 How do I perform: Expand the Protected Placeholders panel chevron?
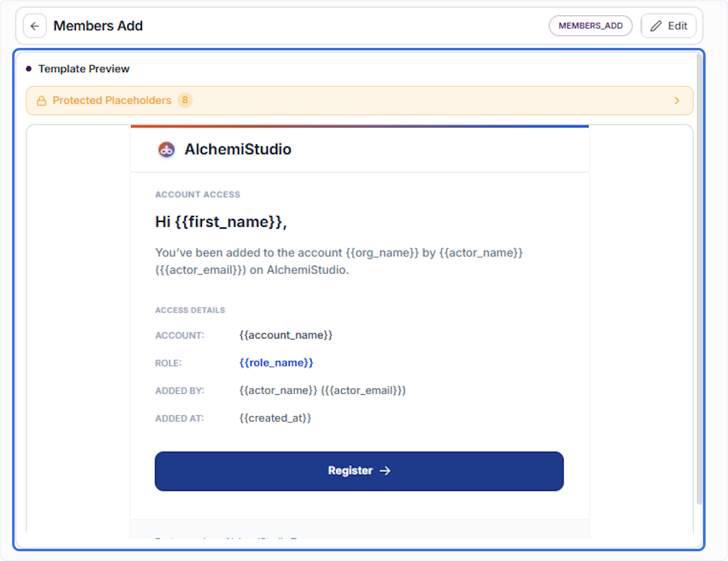point(677,101)
